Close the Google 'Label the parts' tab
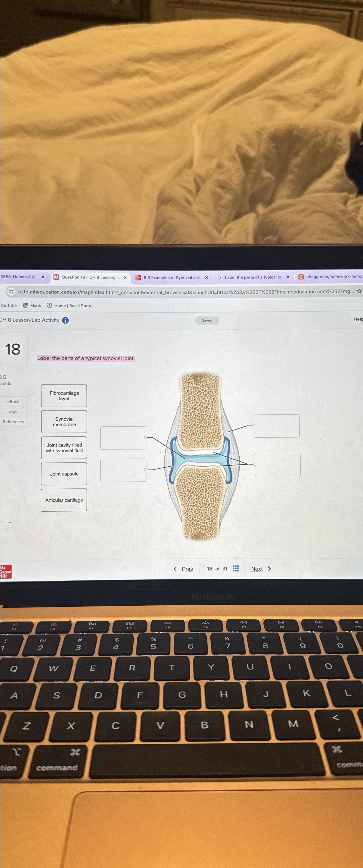The image size is (363, 868). pyautogui.click(x=288, y=277)
